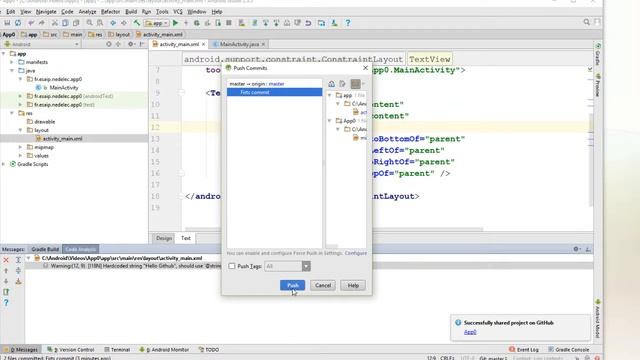This screenshot has height=360, width=640.
Task: Expand the manifests folder node
Action: pos(12,62)
